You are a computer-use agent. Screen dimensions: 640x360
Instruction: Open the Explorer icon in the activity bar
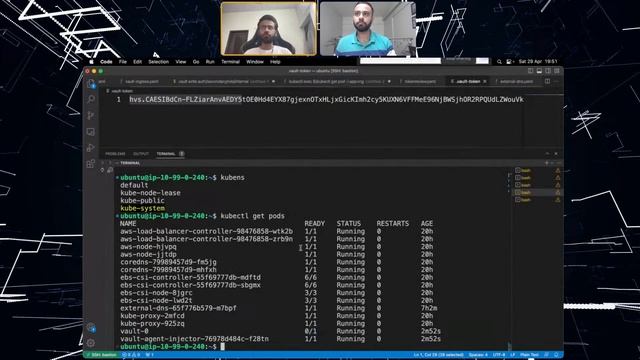tap(91, 84)
